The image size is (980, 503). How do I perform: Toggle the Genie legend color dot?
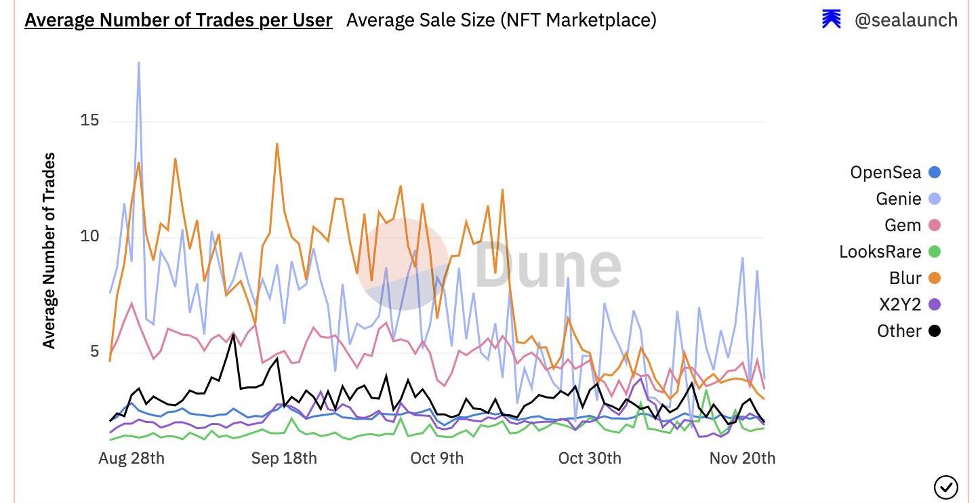935,199
